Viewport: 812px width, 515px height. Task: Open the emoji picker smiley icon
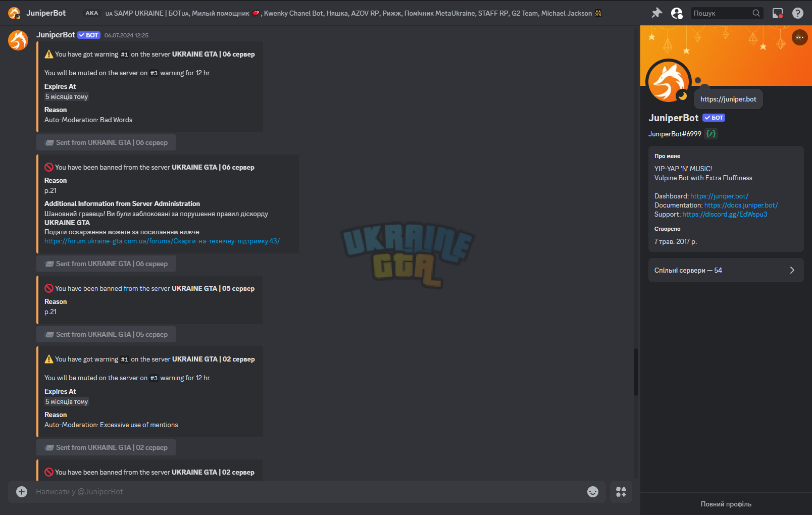click(593, 492)
